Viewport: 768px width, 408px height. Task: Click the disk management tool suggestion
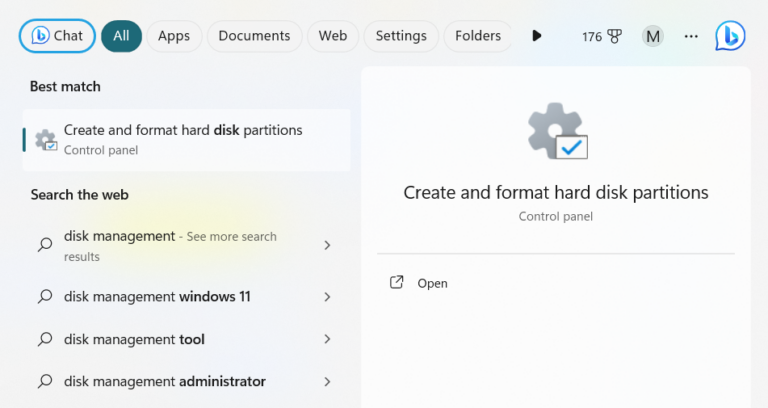click(135, 339)
